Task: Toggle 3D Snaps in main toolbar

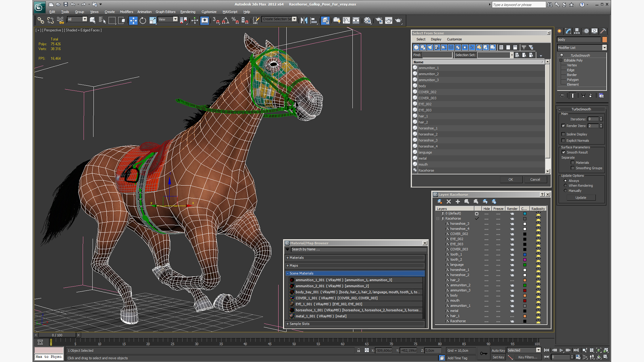Action: (216, 20)
